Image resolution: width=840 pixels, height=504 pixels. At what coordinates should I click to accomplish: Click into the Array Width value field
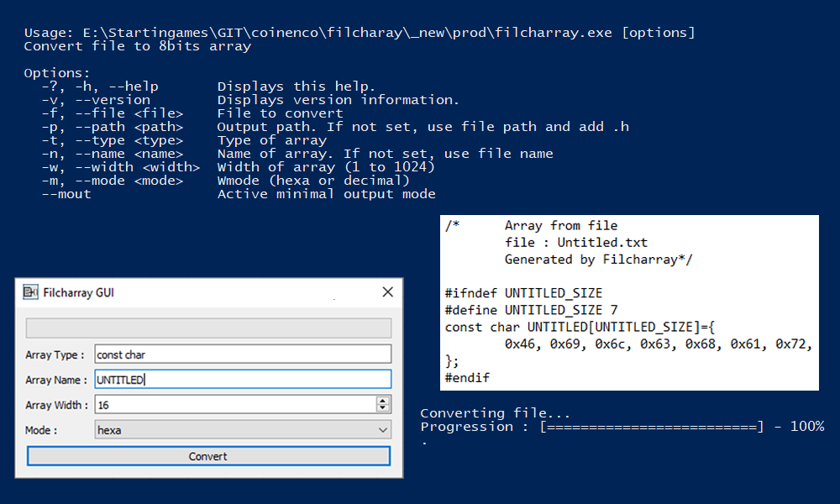point(235,405)
